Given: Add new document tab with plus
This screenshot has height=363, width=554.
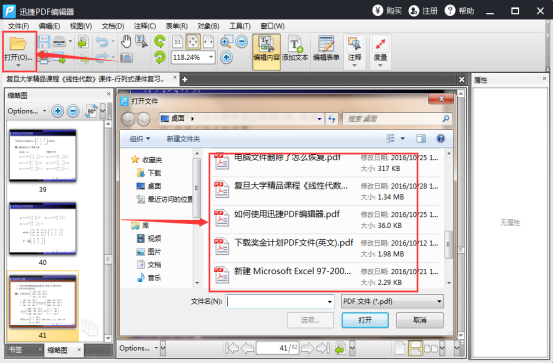Looking at the screenshot, I should (184, 80).
